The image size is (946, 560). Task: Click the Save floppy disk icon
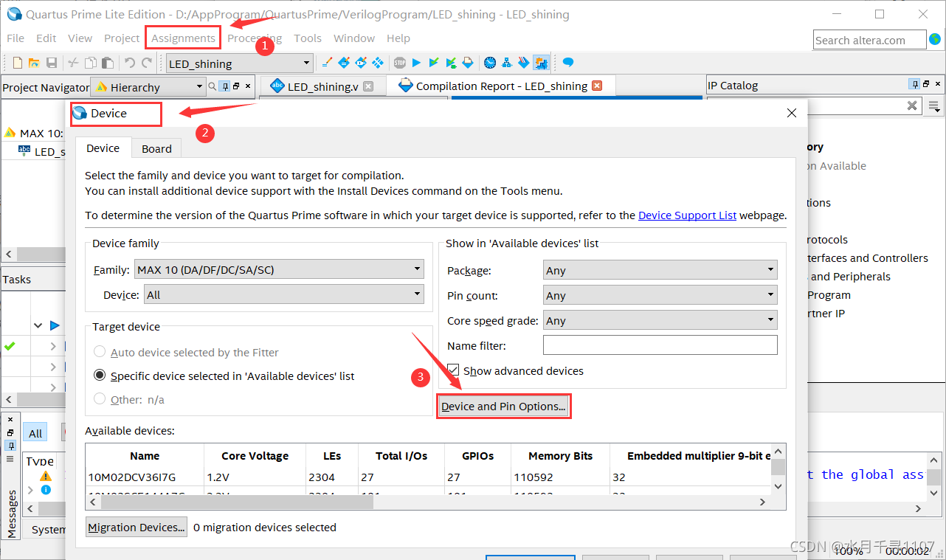tap(52, 63)
